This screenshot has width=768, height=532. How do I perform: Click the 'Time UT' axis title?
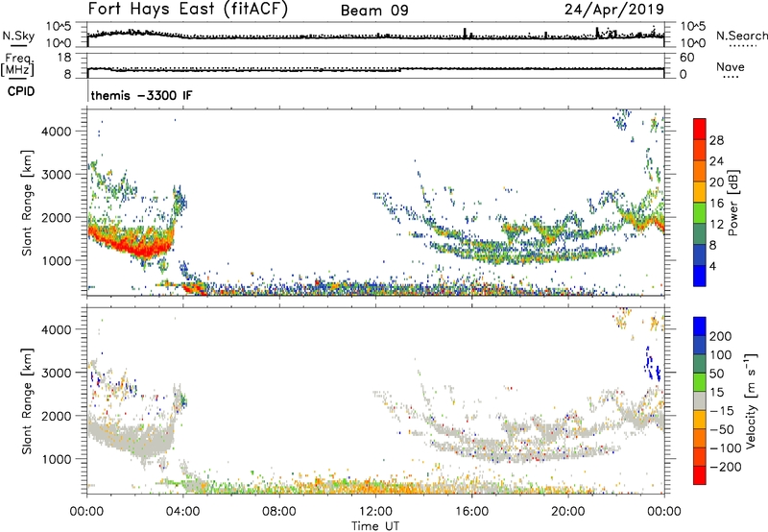pyautogui.click(x=375, y=525)
